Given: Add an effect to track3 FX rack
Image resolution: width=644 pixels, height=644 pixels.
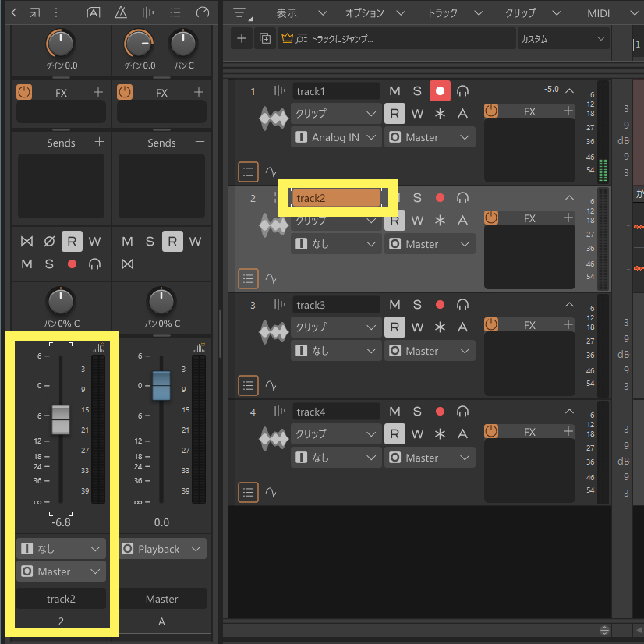Looking at the screenshot, I should pyautogui.click(x=568, y=324).
